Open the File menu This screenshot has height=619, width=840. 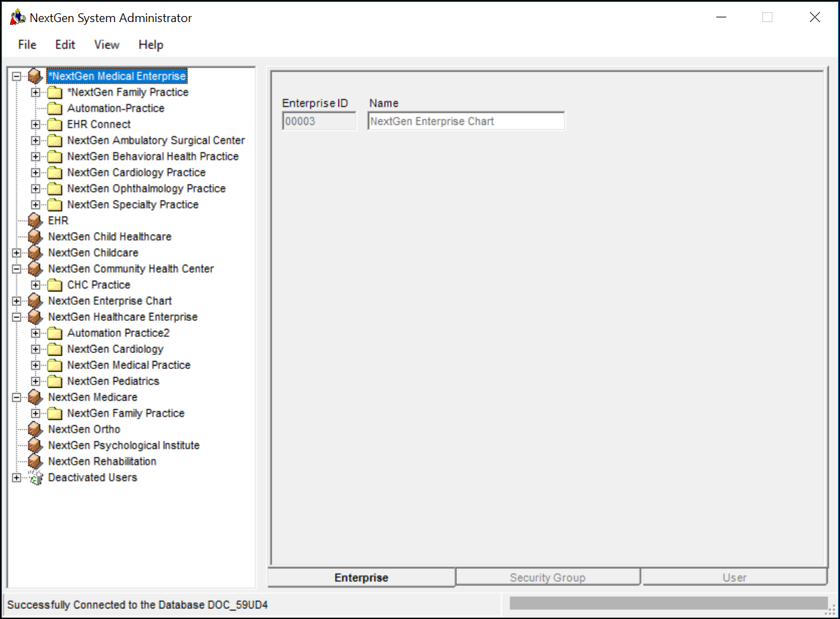[27, 45]
